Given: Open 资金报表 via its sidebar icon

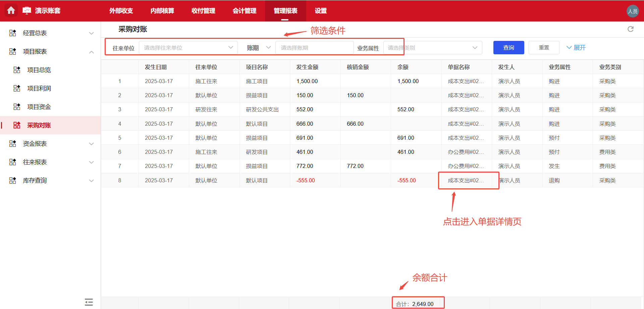Looking at the screenshot, I should point(12,143).
